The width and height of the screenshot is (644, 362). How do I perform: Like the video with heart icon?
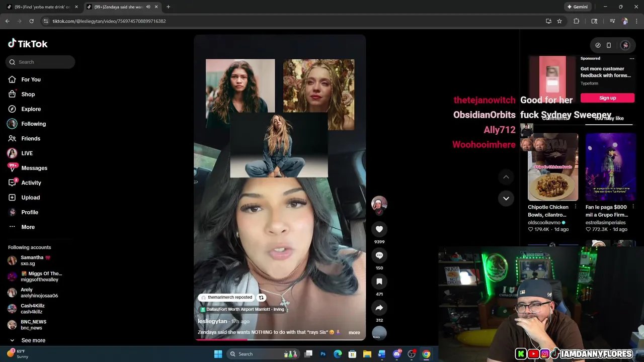tap(379, 229)
